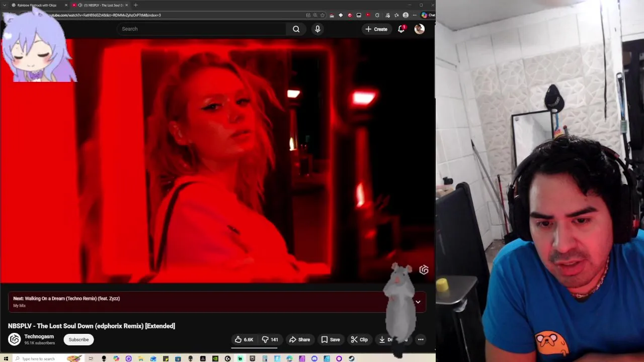Open more actions three-dot menu below video

(x=421, y=339)
